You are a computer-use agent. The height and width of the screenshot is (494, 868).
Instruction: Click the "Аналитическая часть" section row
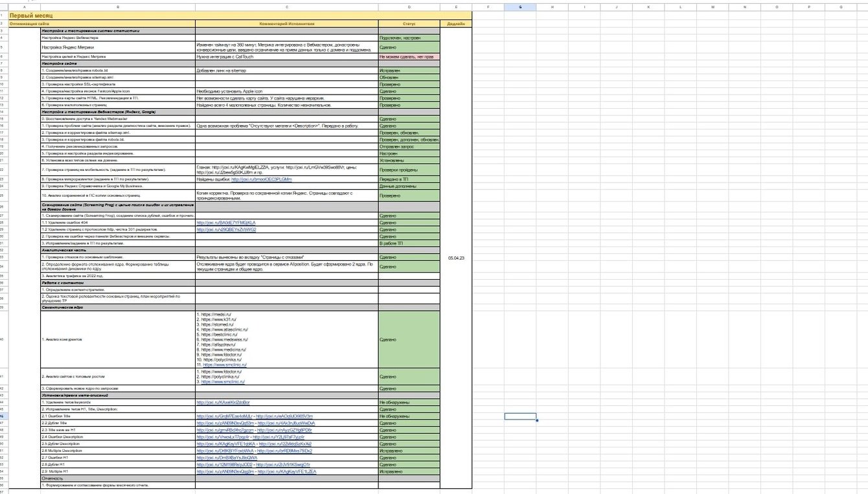[x=118, y=250]
